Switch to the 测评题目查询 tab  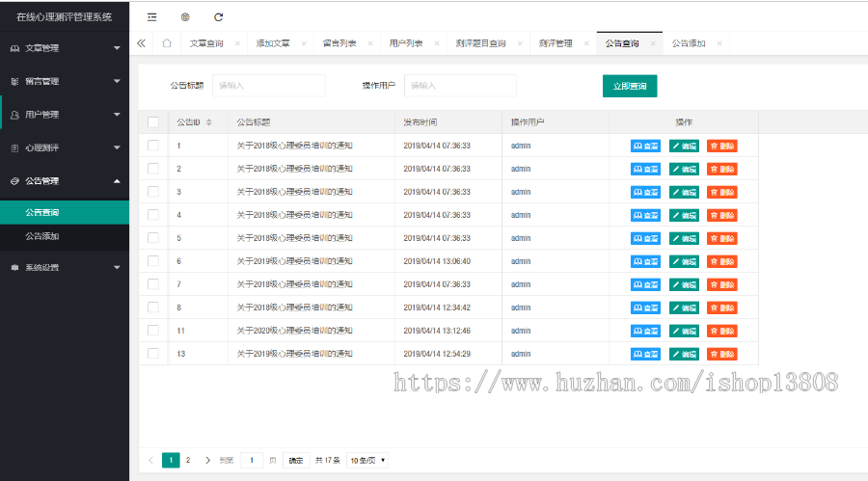(x=480, y=43)
